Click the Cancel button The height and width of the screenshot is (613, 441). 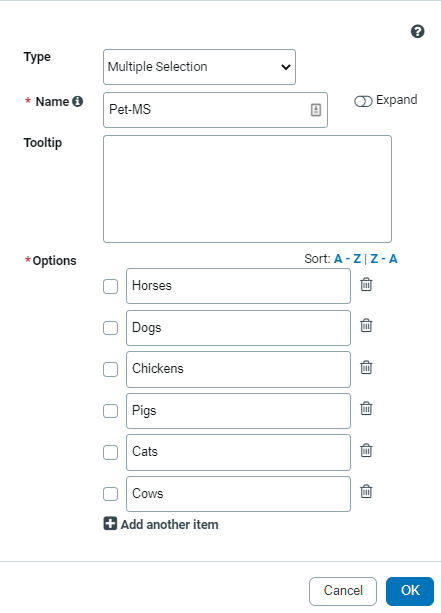click(x=343, y=591)
